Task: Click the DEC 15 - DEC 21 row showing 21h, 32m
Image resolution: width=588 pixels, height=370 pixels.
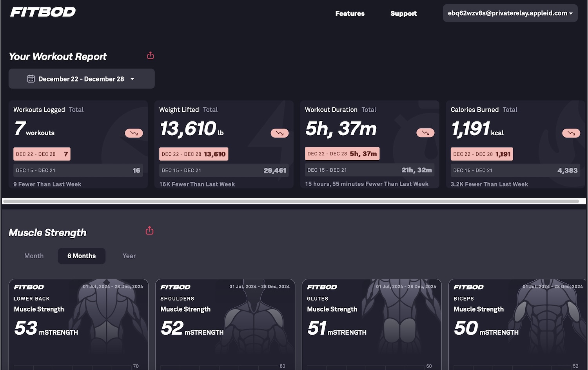Action: click(370, 170)
